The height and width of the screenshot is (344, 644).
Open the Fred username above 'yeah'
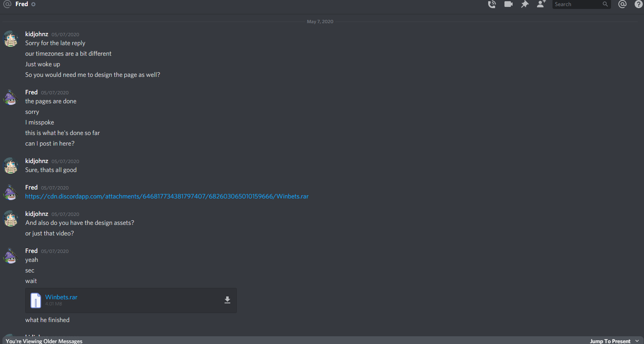pyautogui.click(x=31, y=251)
